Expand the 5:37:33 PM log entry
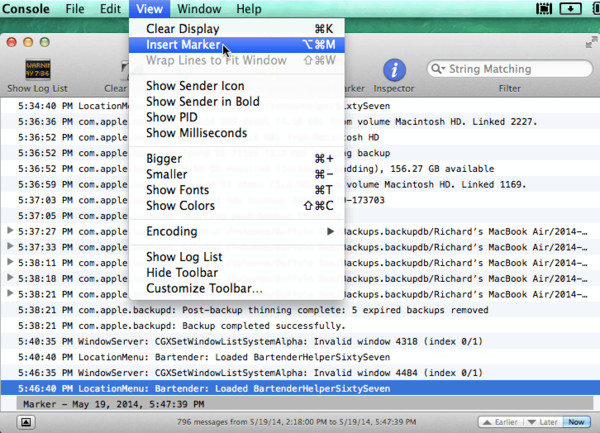This screenshot has height=433, width=600. click(10, 246)
